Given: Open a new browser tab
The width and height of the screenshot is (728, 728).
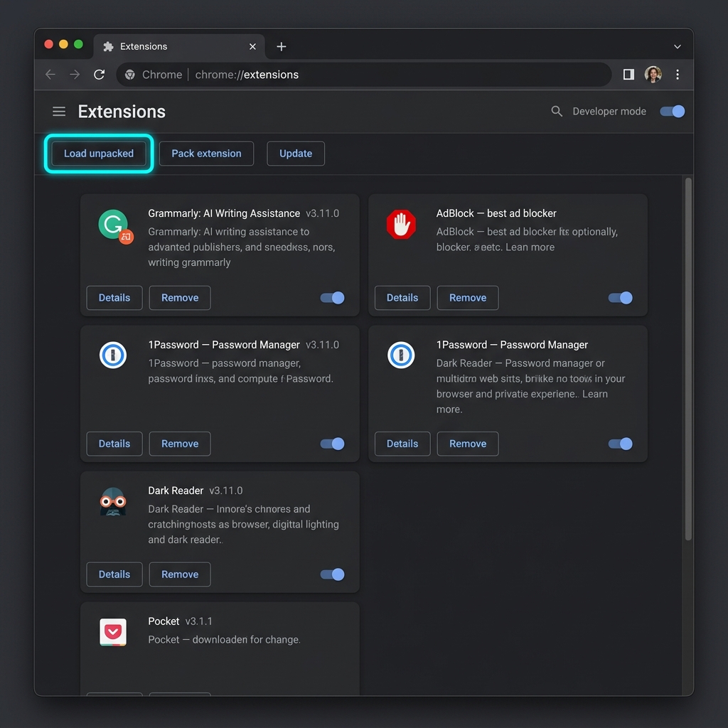Looking at the screenshot, I should pos(281,46).
